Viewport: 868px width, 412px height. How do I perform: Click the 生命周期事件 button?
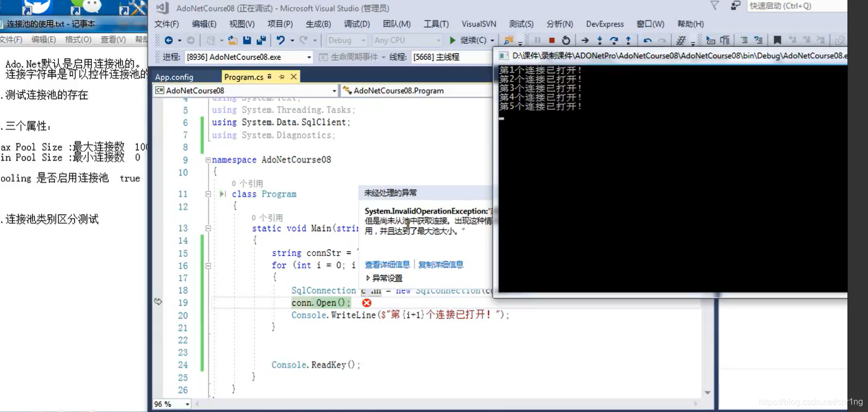349,57
